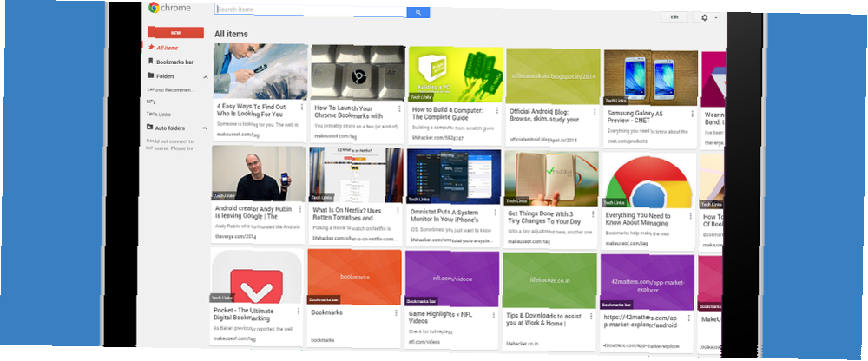
Task: Click the Auto folders folder icon
Action: tap(149, 128)
